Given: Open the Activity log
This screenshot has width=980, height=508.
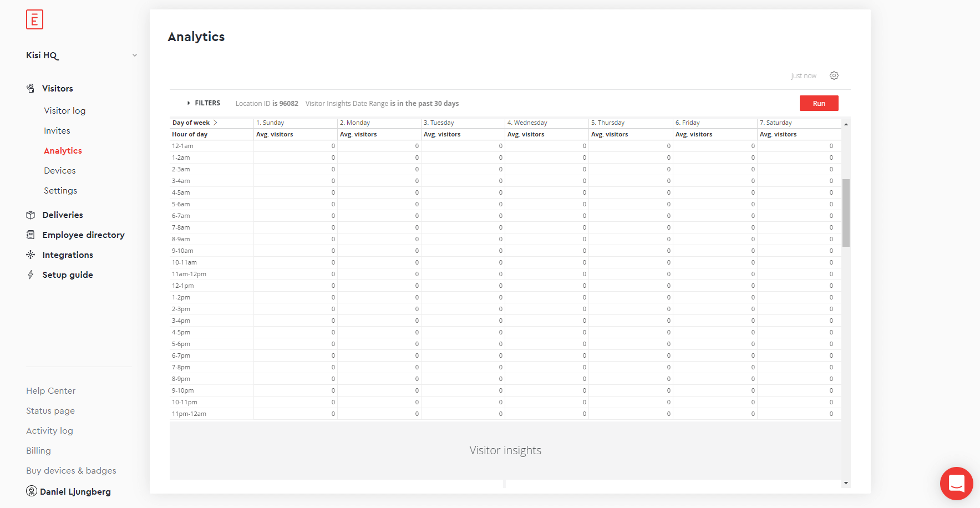Looking at the screenshot, I should point(49,430).
